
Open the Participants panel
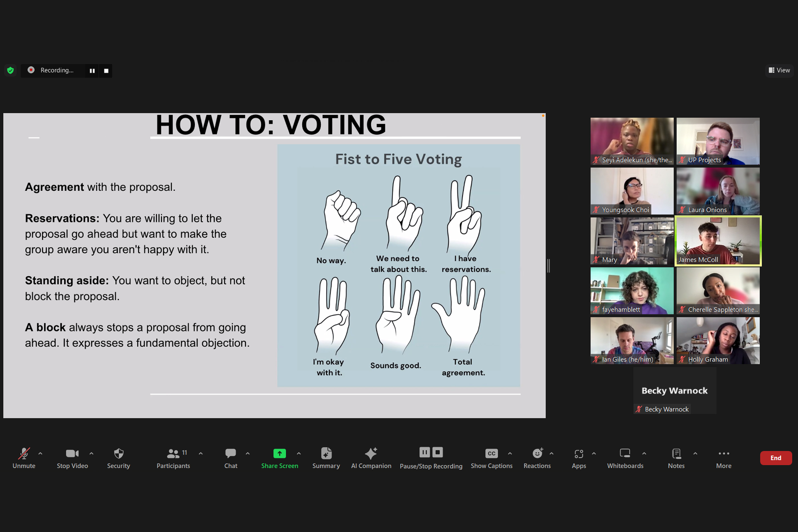[173, 454]
